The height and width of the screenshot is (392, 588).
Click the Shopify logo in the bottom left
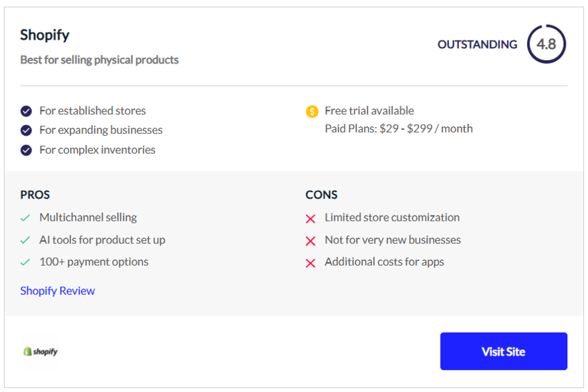[39, 351]
